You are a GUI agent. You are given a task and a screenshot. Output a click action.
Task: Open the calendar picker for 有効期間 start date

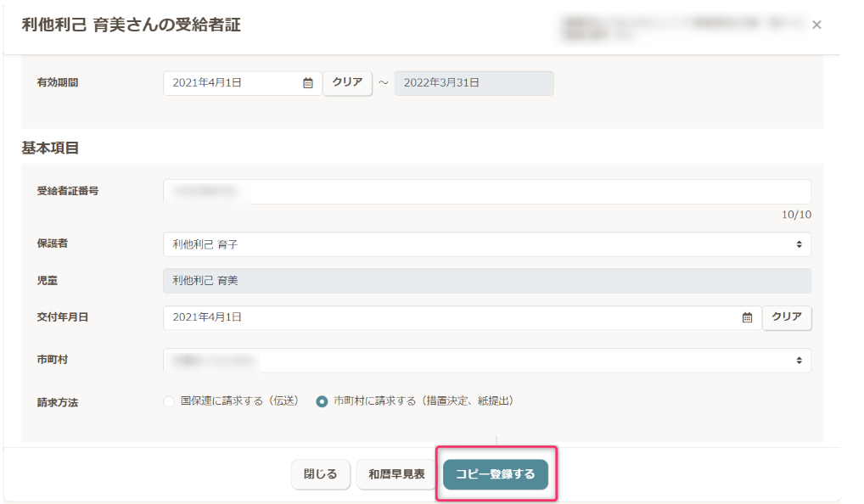click(308, 83)
